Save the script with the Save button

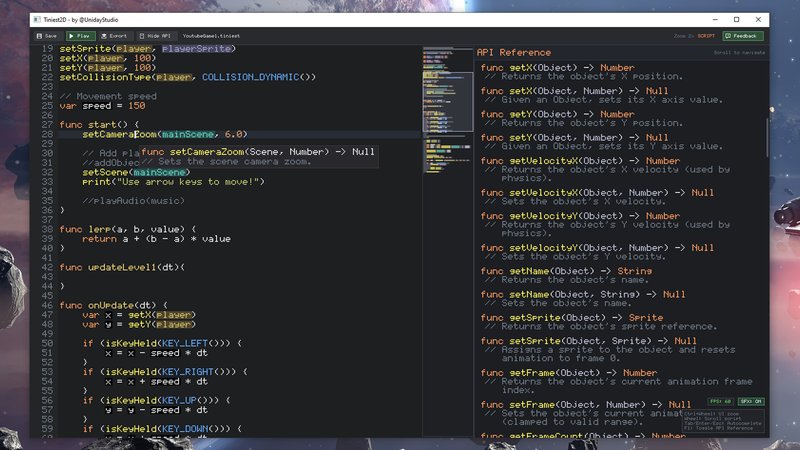click(x=47, y=36)
